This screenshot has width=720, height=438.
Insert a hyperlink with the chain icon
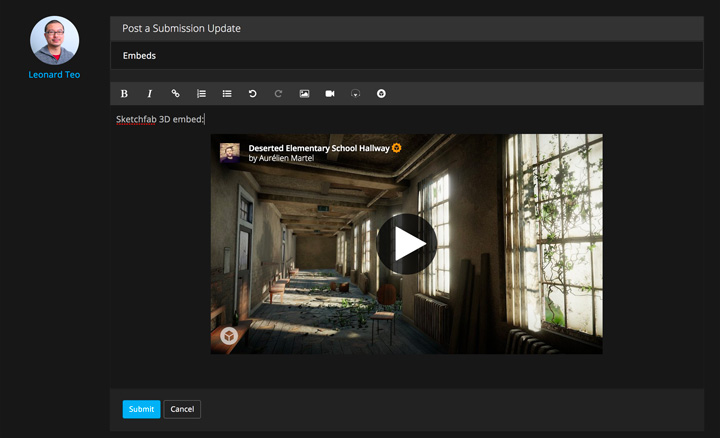click(175, 94)
